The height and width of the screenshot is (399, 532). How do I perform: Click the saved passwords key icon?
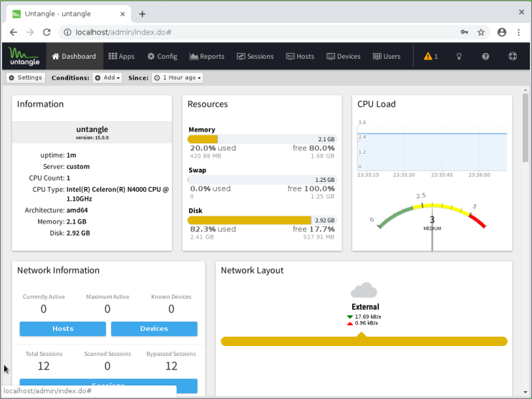[x=464, y=32]
